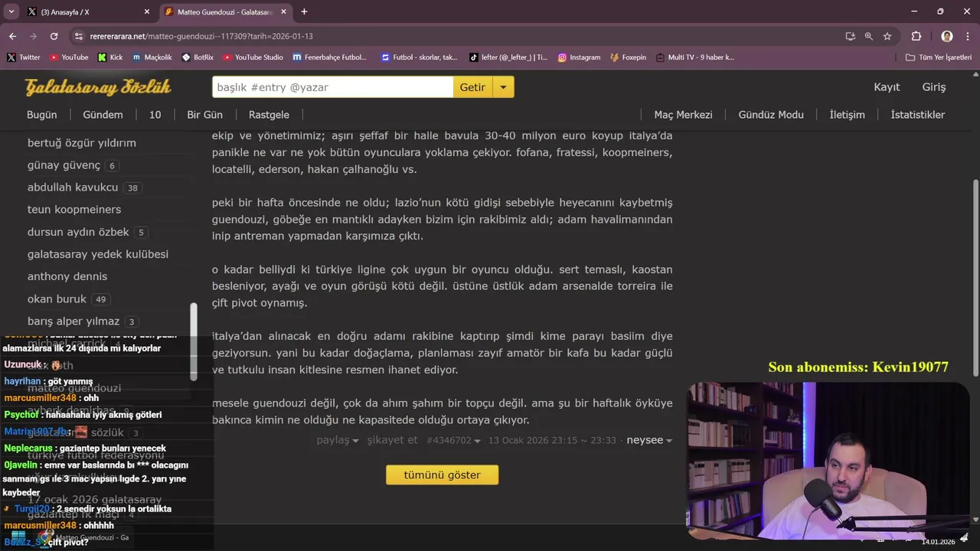Image resolution: width=980 pixels, height=551 pixels.
Task: Open the Bugün menu
Action: pyautogui.click(x=42, y=115)
